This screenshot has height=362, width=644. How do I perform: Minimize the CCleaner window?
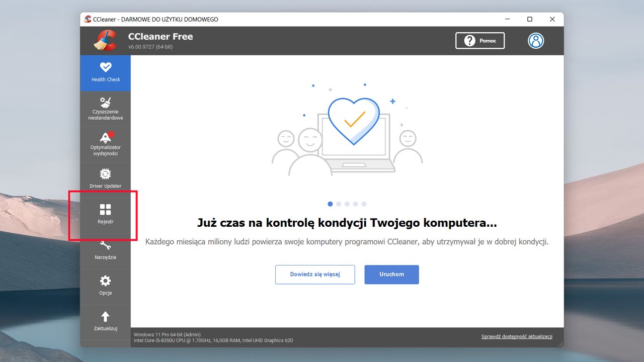pyautogui.click(x=507, y=19)
